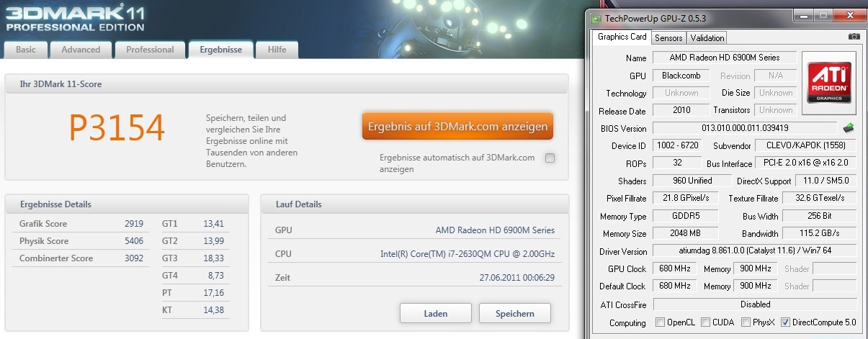The height and width of the screenshot is (339, 868).
Task: Click the PT result 17,16
Action: click(x=214, y=293)
